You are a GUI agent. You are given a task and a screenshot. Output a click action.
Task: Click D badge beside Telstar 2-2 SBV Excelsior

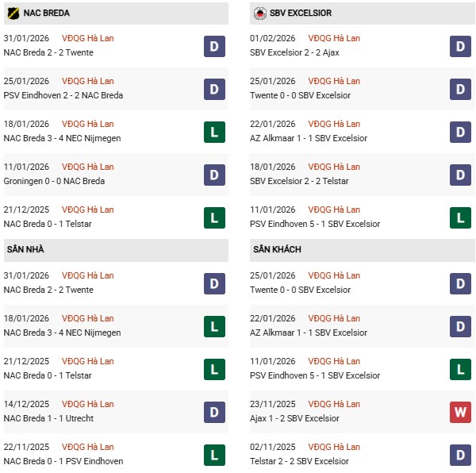[x=461, y=455]
